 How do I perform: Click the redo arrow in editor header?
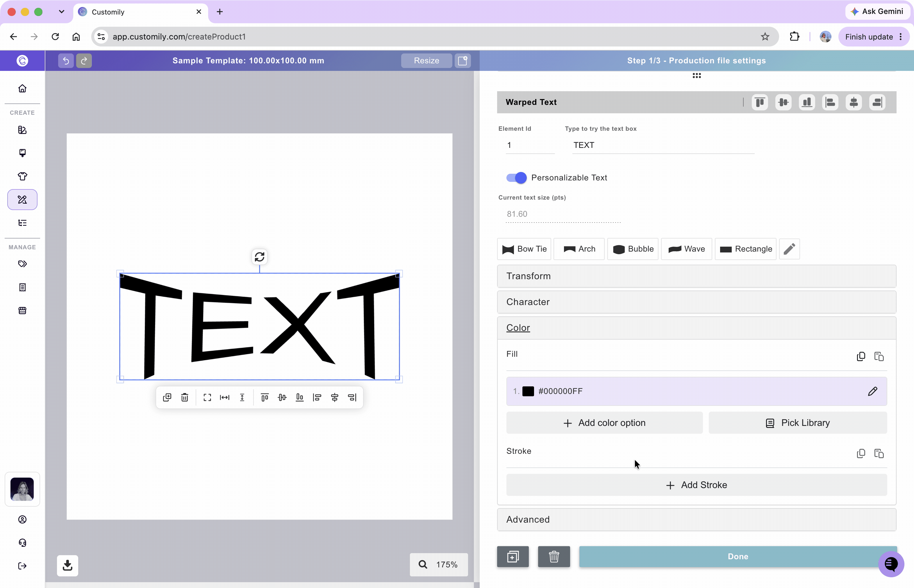(x=84, y=61)
